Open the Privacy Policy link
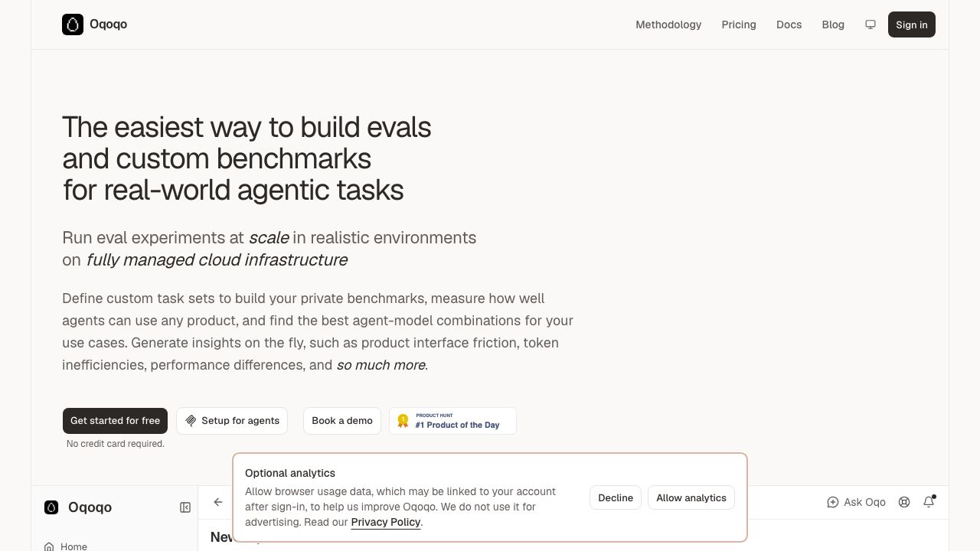The height and width of the screenshot is (551, 980). coord(386,522)
